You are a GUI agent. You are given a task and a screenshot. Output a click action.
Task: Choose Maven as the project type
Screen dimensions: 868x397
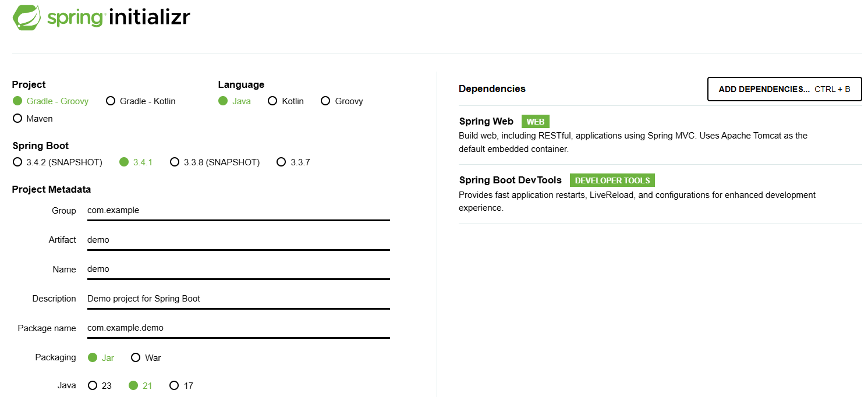(x=33, y=119)
